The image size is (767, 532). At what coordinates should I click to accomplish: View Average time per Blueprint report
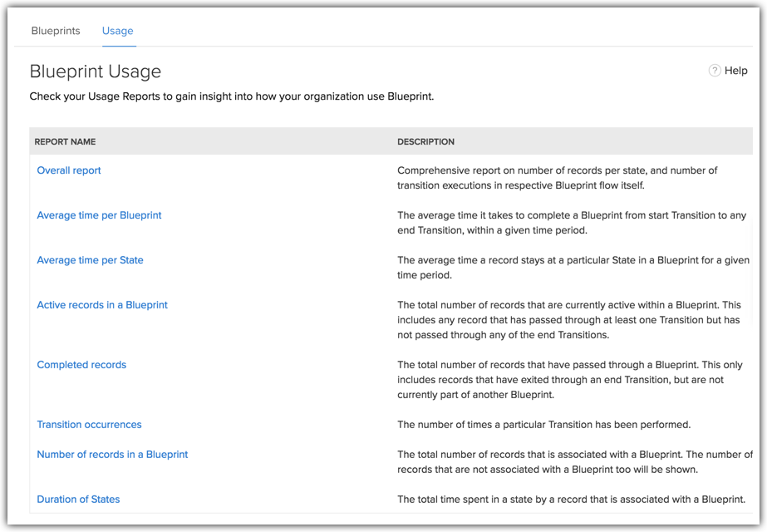[99, 215]
